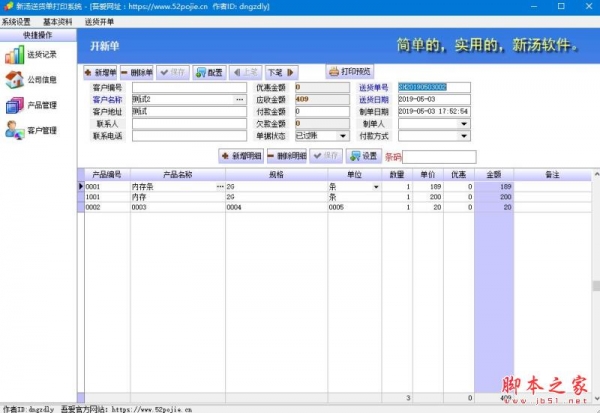Click the 删除单 toolbar button
Image resolution: width=600 pixels, height=413 pixels.
(x=137, y=72)
